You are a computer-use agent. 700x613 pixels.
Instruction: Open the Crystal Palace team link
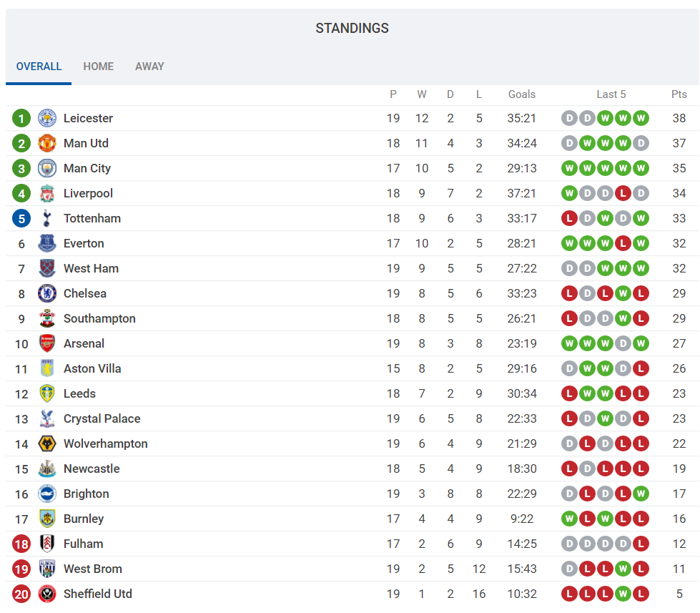[102, 418]
